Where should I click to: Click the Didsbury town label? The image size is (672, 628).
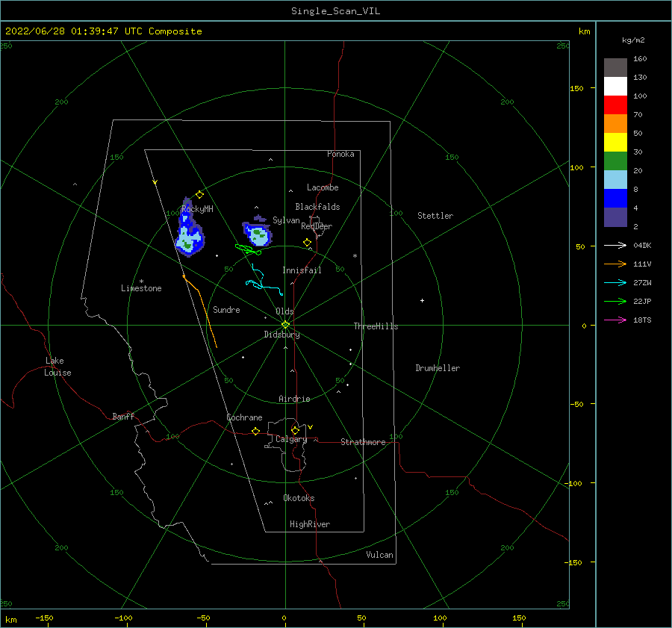point(281,335)
